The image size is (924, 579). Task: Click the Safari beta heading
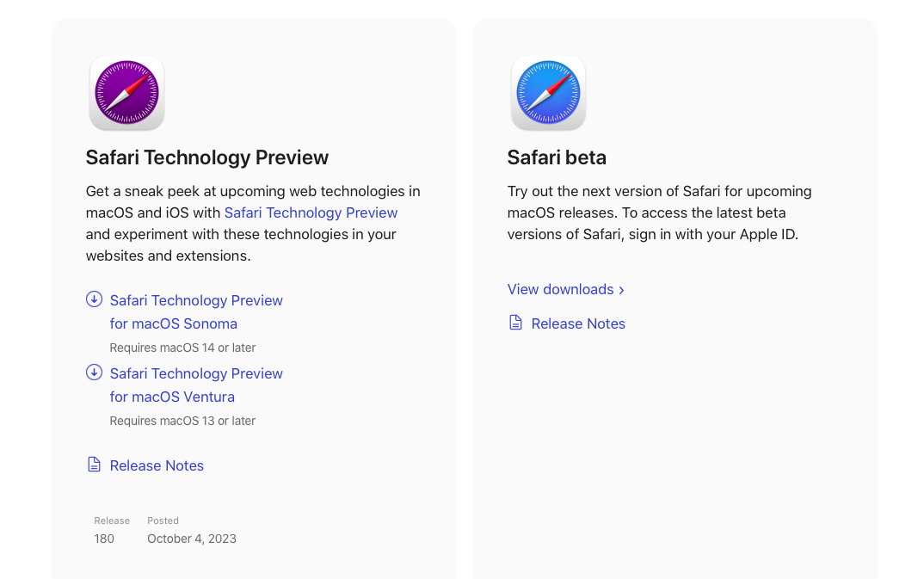pos(557,157)
